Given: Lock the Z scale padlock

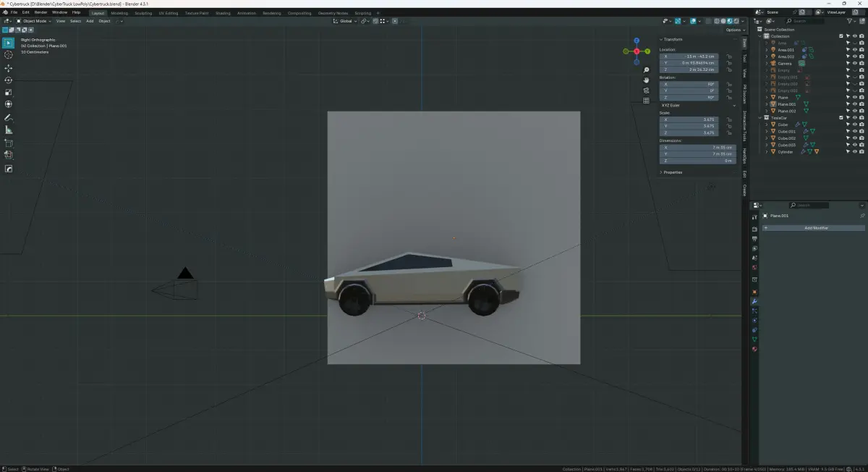Looking at the screenshot, I should click(728, 132).
